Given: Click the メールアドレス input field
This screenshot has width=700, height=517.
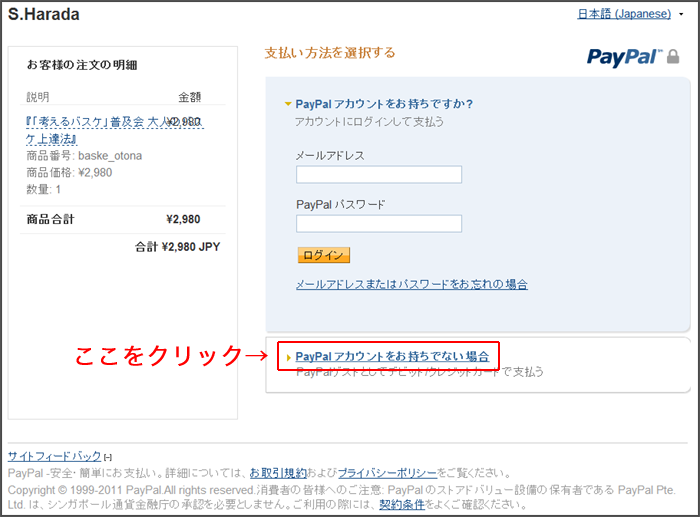Looking at the screenshot, I should (379, 175).
